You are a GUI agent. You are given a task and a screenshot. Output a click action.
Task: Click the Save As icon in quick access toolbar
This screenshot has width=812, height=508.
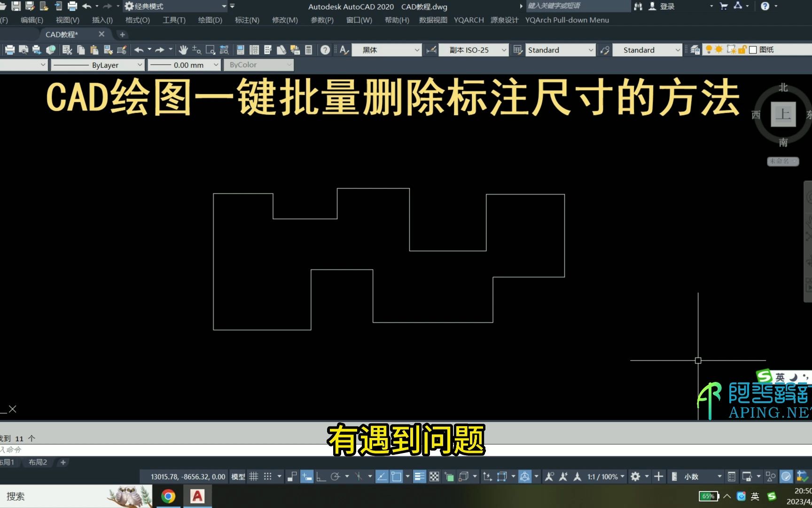click(x=30, y=6)
